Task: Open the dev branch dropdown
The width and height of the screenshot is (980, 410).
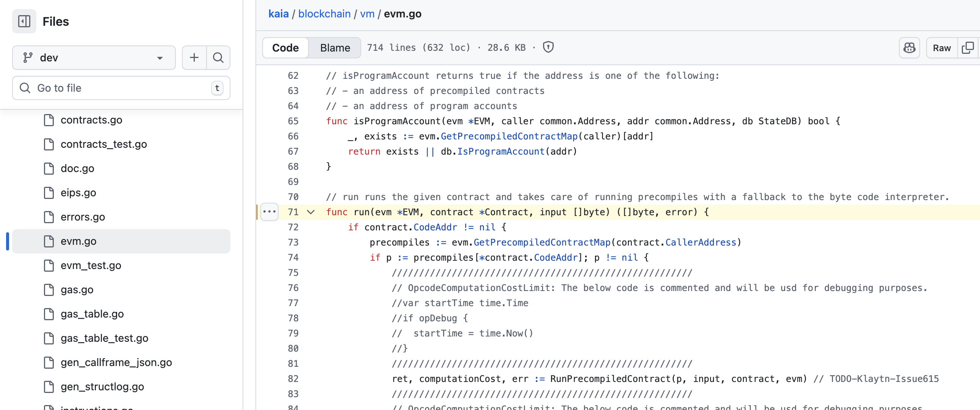Action: 94,58
